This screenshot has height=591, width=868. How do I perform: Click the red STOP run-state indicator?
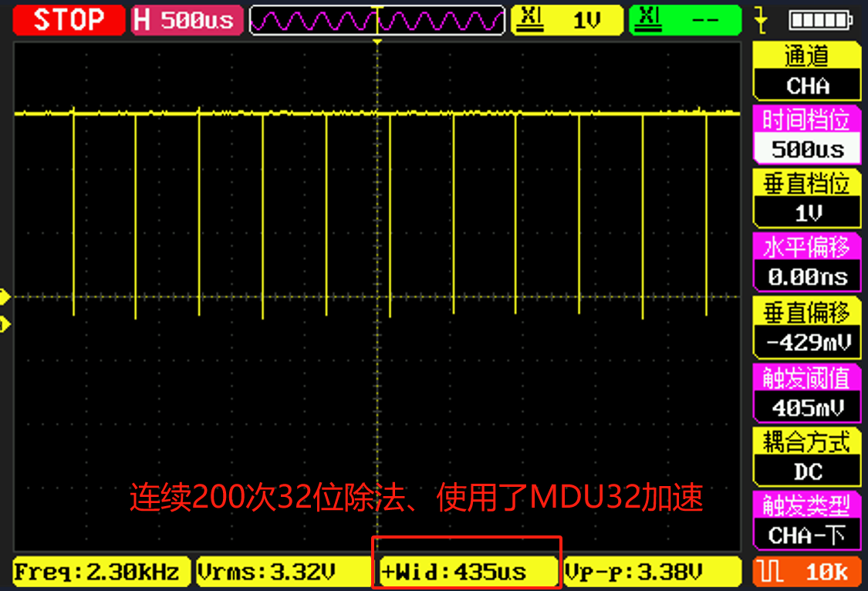69,20
